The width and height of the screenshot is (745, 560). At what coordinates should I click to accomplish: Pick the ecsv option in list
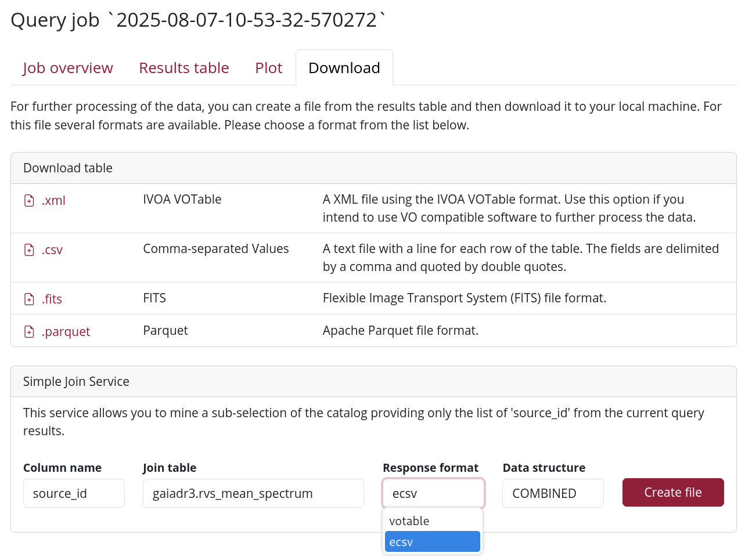433,542
